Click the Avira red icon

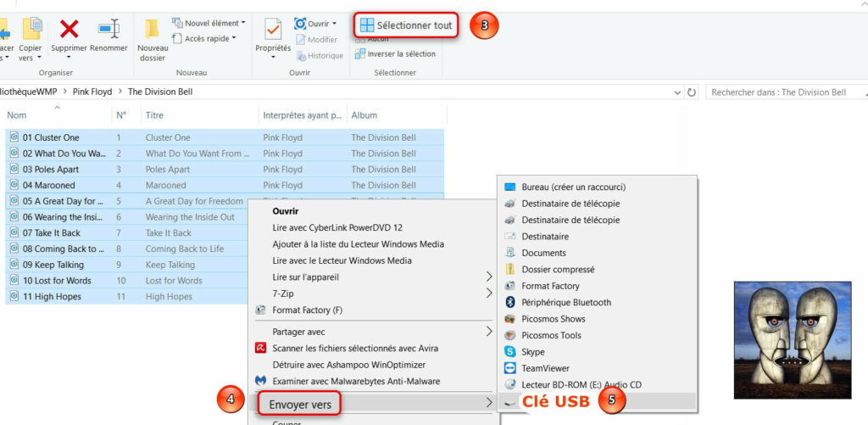pos(260,348)
